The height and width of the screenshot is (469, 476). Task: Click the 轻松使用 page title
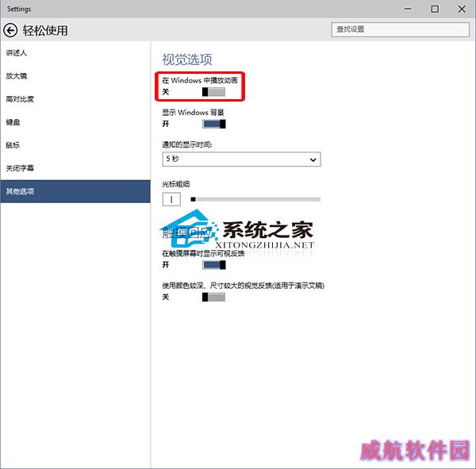coord(45,31)
